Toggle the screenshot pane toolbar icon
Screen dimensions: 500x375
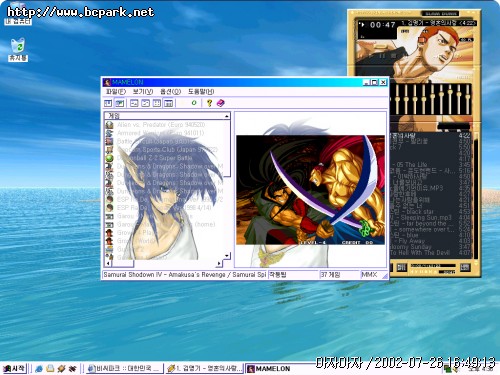pos(120,103)
